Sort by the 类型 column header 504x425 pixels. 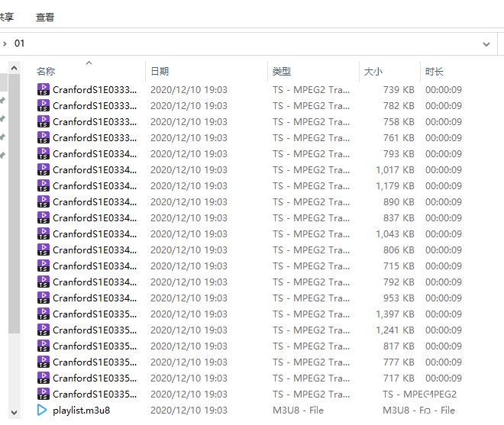click(282, 71)
